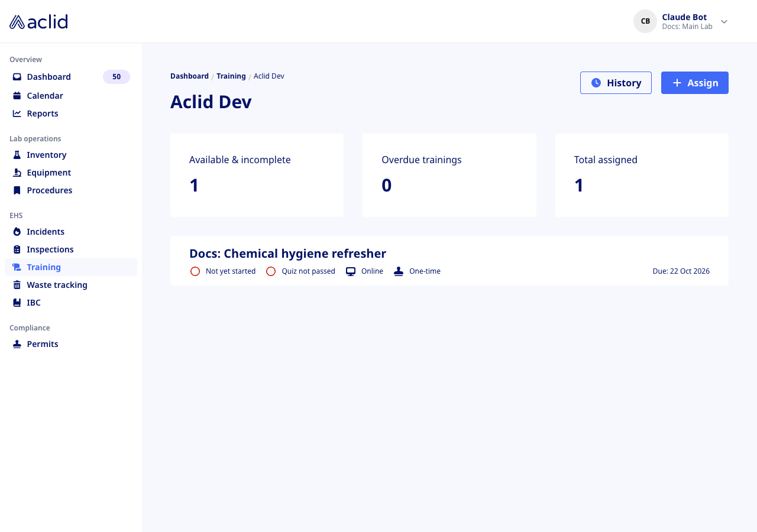
Task: Click the Calendar icon in sidebar
Action: pos(17,96)
